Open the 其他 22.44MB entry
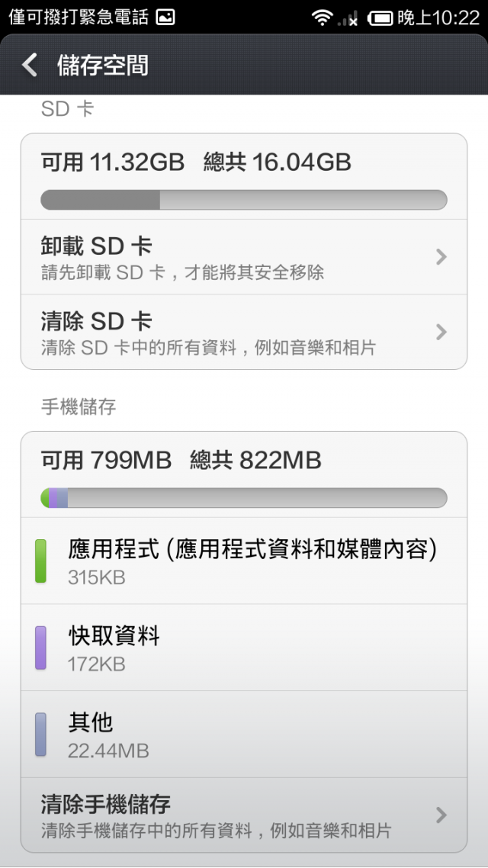The width and height of the screenshot is (488, 868). (x=244, y=734)
